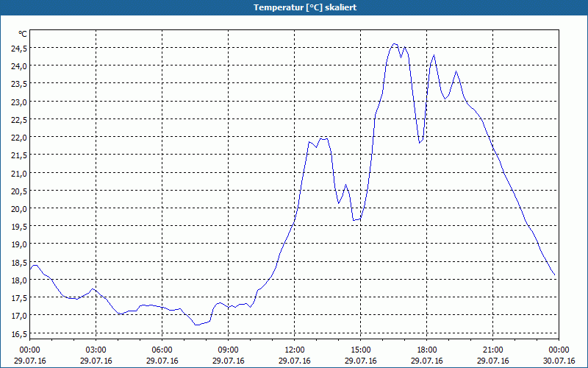
Task: Select the 12:00 time axis label
Action: 295,350
